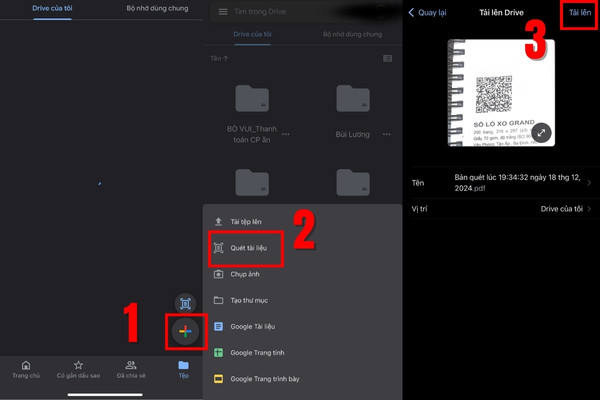Open the scanned notebook page thumbnail
The image size is (600, 400).
pos(501,93)
